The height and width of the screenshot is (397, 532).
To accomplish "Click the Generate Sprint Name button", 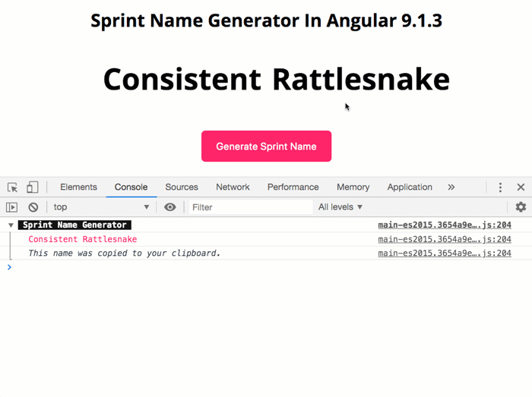I will click(266, 146).
